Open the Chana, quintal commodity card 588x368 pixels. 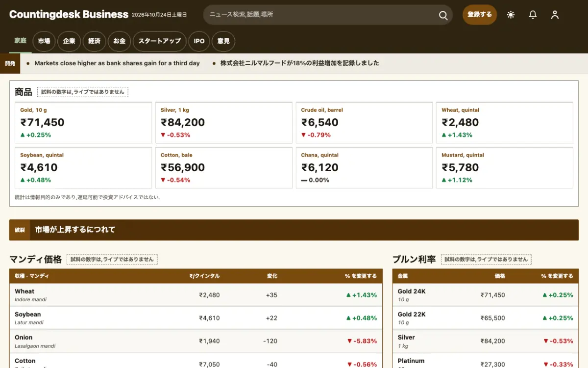click(364, 168)
